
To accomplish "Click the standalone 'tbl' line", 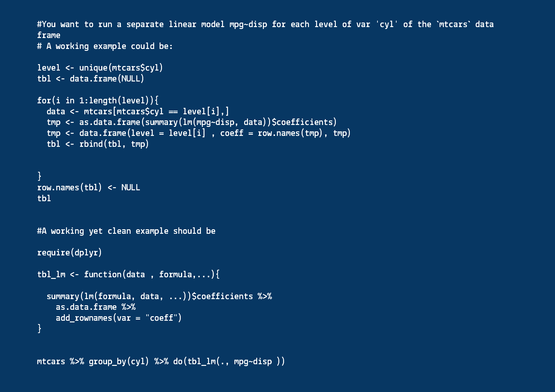I will pyautogui.click(x=44, y=198).
